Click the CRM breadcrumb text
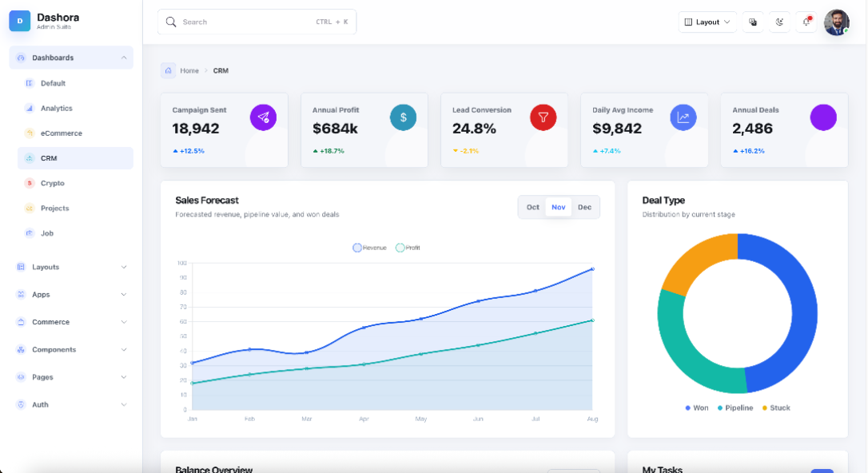Screen dimensions: 868x473 (x=221, y=71)
